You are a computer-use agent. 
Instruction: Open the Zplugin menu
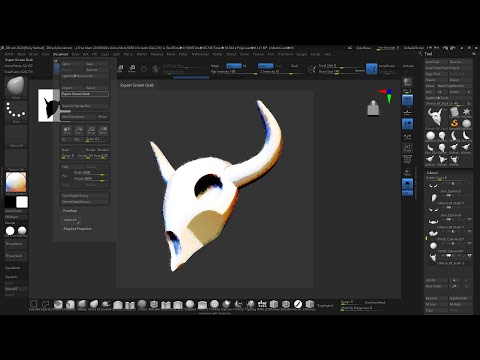click(302, 54)
